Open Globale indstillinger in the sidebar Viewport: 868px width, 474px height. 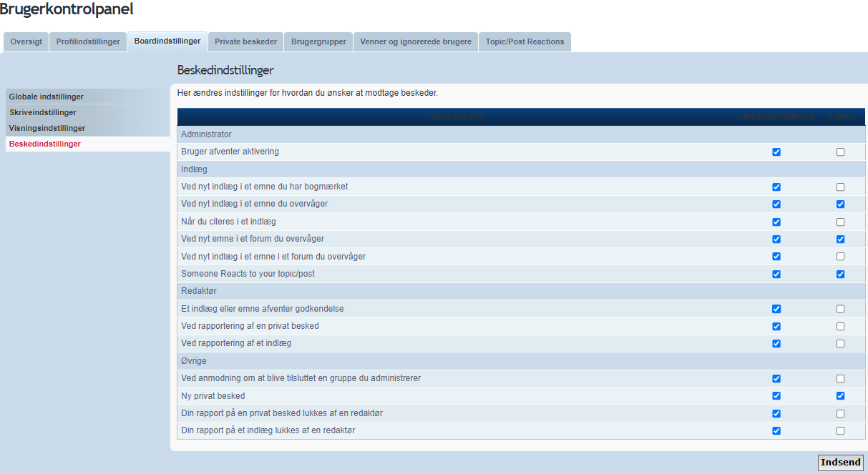pos(47,97)
